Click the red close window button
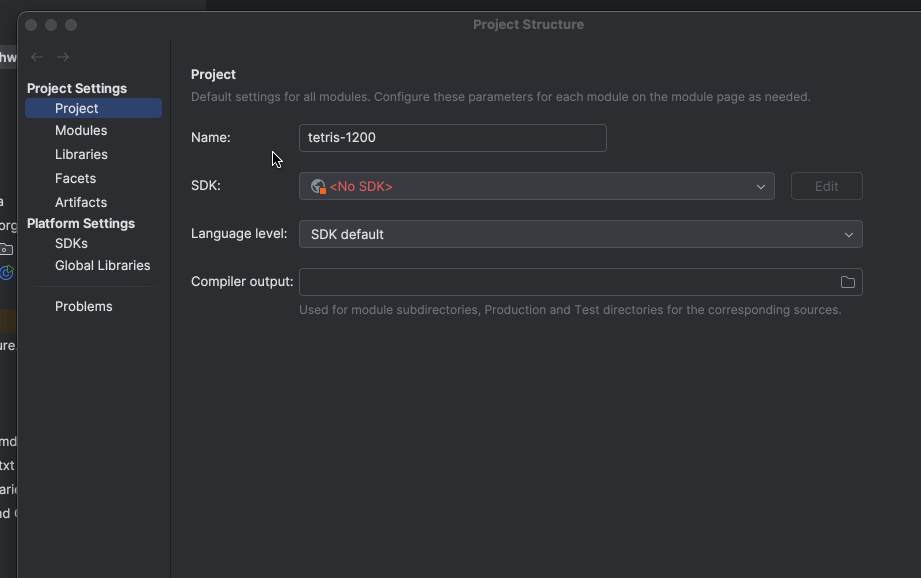 [31, 24]
